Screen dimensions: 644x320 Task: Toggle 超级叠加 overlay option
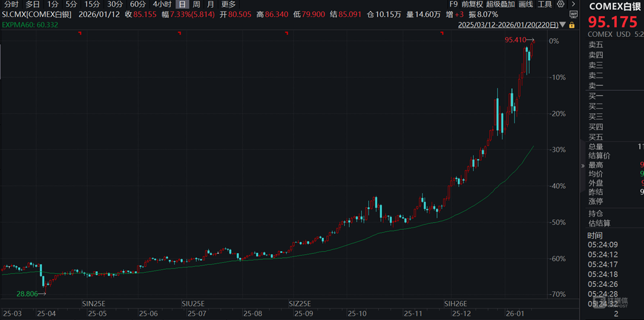click(x=500, y=4)
